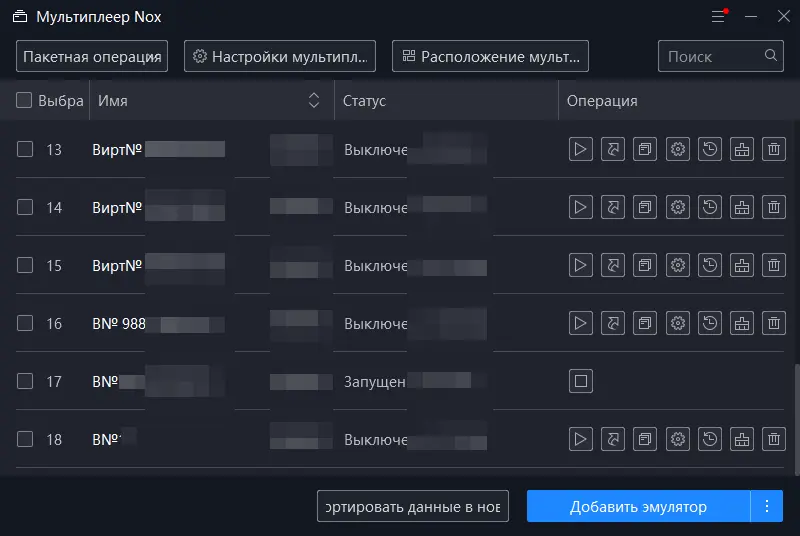Create shortcut for emulator 16
This screenshot has width=800, height=536.
(613, 323)
